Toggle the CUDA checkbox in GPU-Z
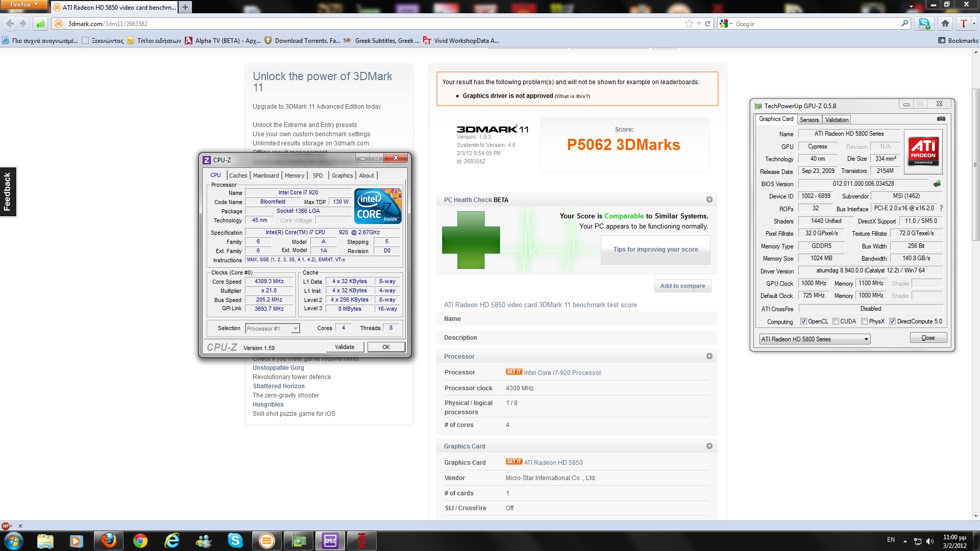This screenshot has width=980, height=551. 836,321
